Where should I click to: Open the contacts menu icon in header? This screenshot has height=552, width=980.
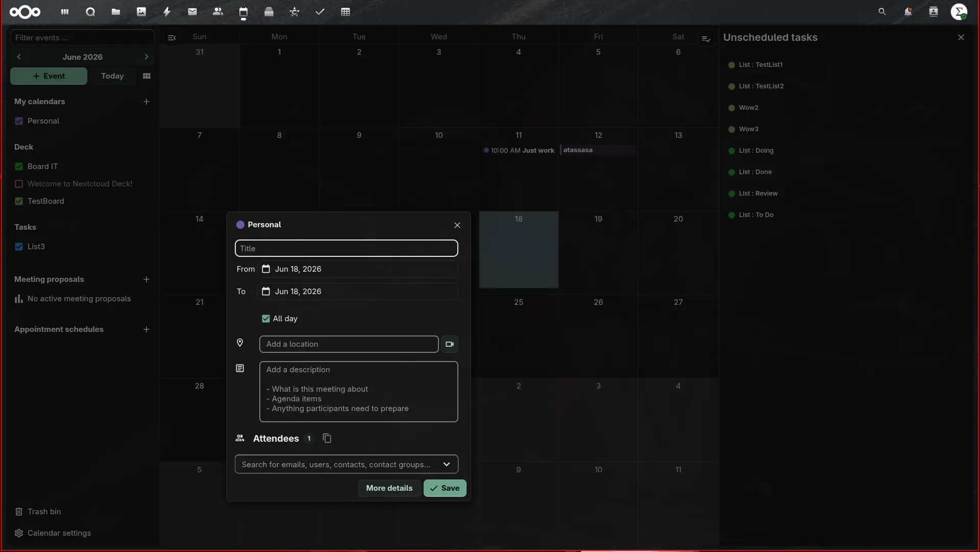(933, 12)
